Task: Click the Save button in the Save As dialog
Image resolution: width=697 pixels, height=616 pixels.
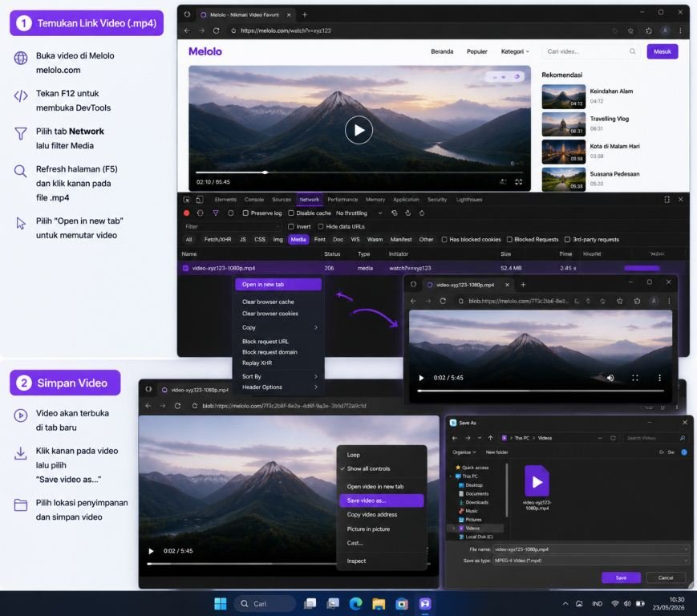Action: (621, 577)
